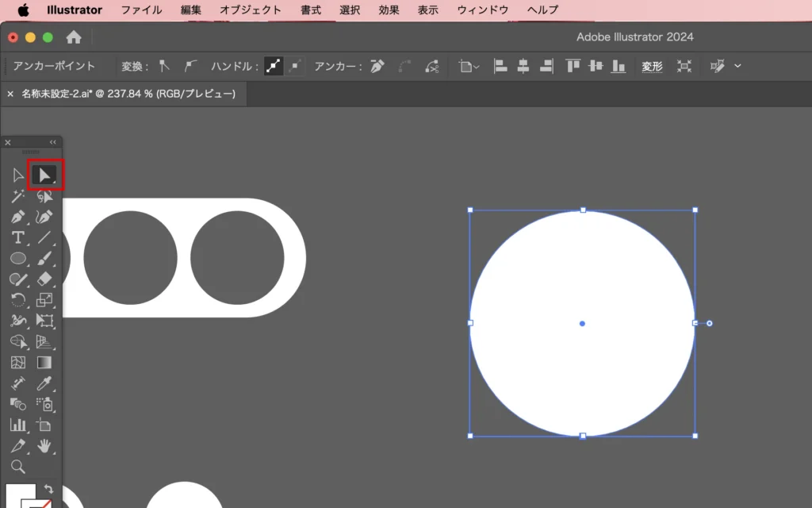The height and width of the screenshot is (508, 812).
Task: Toggle hide handles for selected anchors
Action: 296,67
